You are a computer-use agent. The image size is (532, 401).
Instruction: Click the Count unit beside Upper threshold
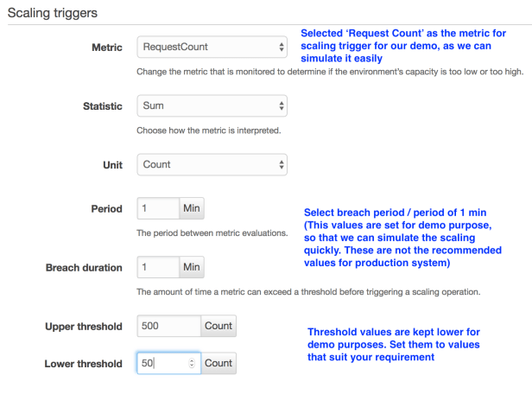tap(218, 327)
